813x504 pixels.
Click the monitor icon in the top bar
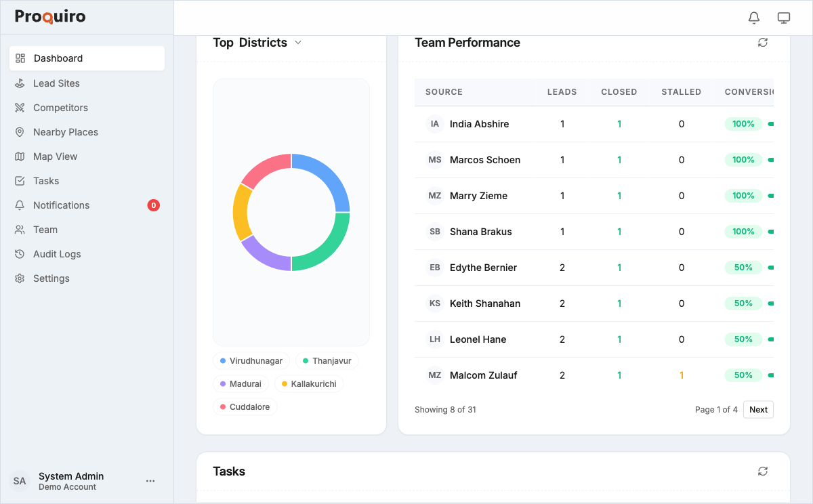(x=784, y=18)
